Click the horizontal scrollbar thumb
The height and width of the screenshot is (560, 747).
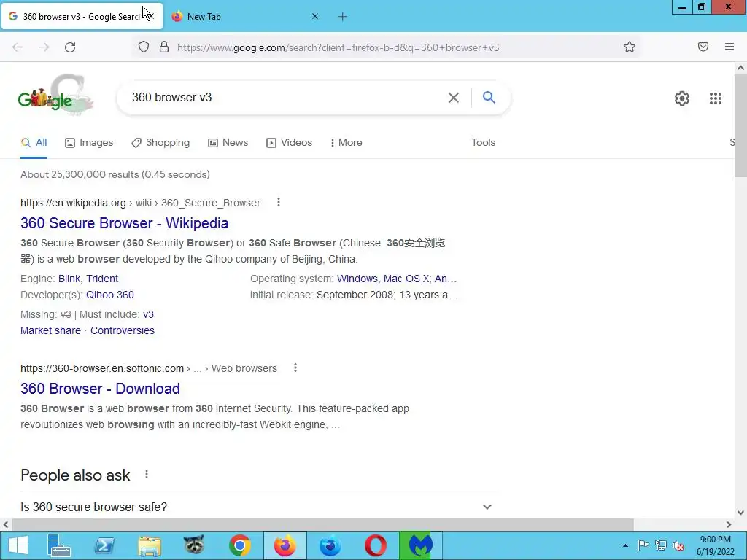[322, 524]
